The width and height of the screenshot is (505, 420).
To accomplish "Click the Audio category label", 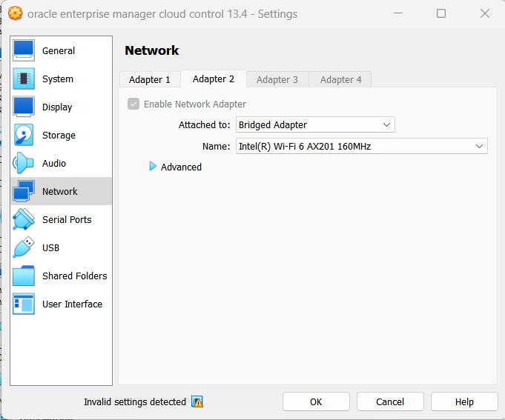I will click(x=54, y=164).
